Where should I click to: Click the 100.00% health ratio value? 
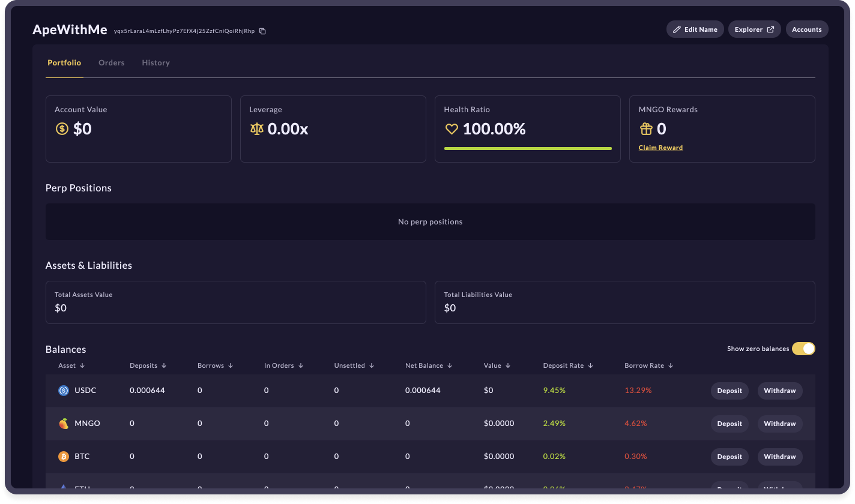click(x=494, y=128)
